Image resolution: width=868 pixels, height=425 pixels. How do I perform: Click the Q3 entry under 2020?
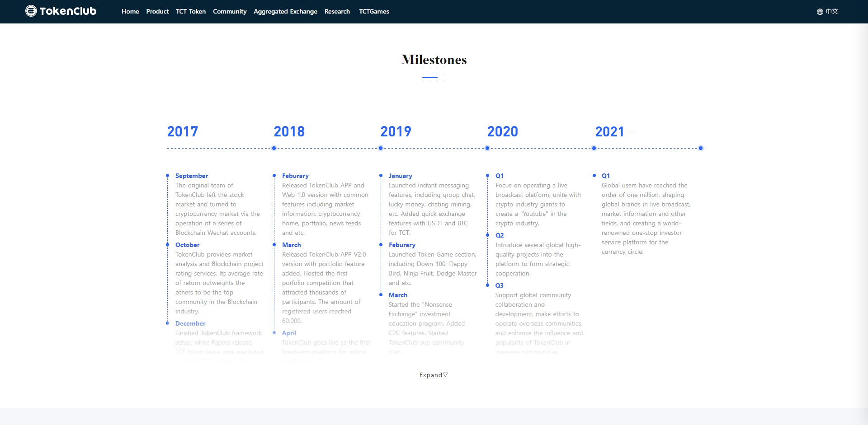coord(500,285)
